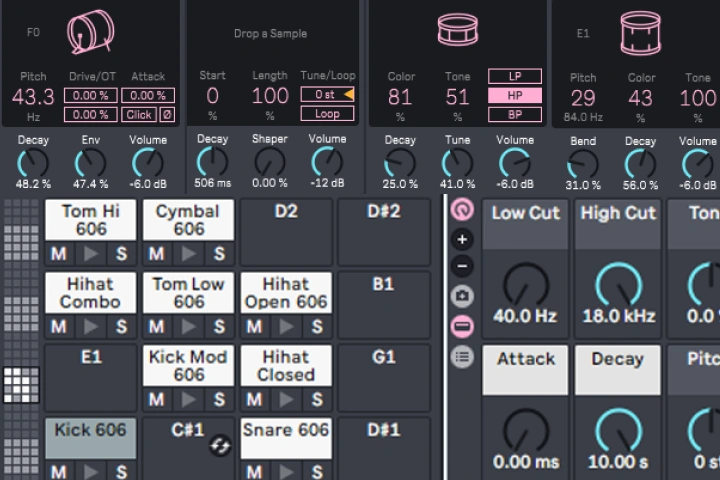720x480 pixels.
Task: Click the 0 st tune field
Action: 327,94
